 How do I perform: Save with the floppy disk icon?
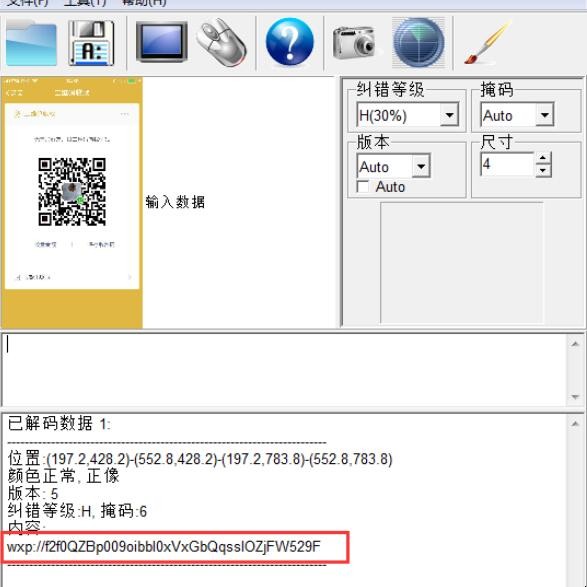(x=92, y=43)
